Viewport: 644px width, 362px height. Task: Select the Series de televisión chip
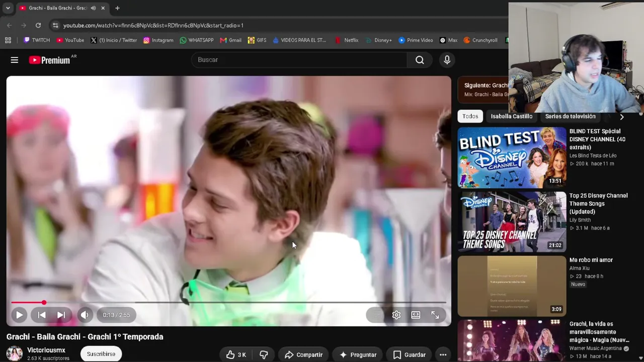tap(570, 116)
